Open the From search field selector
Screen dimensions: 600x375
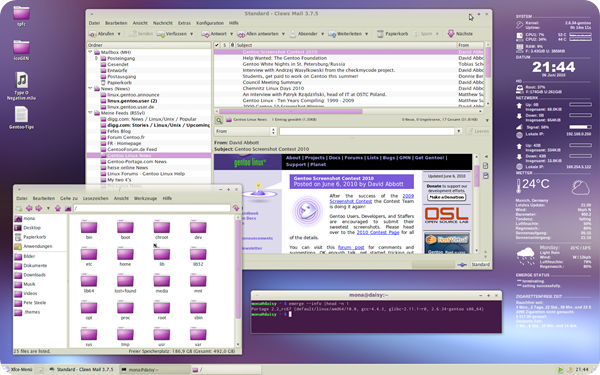click(245, 131)
